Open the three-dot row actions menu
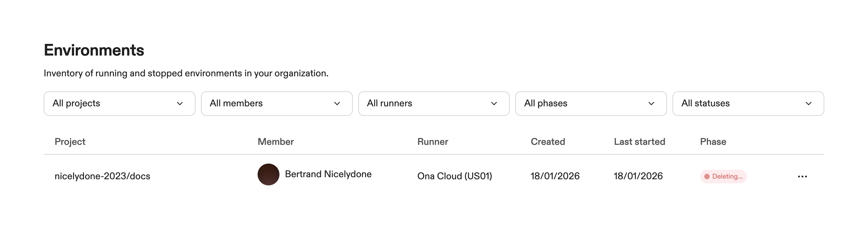This screenshot has height=229, width=868. 802,176
